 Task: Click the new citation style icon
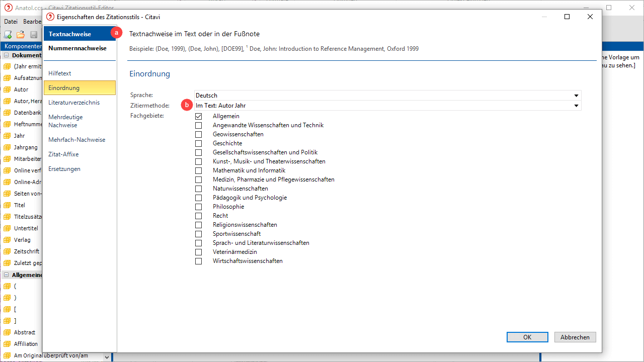(x=8, y=35)
